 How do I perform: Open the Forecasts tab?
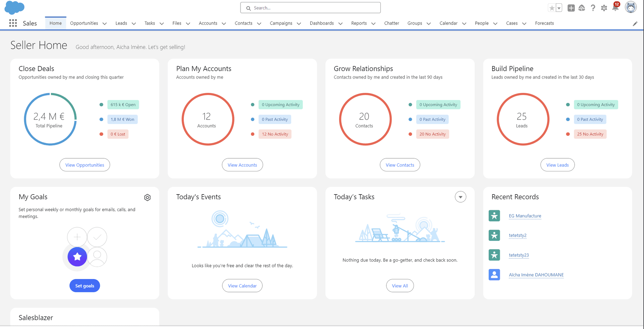(544, 23)
